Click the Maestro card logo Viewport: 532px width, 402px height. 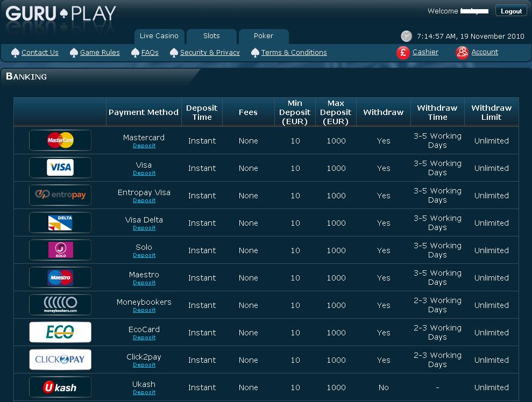[x=60, y=277]
